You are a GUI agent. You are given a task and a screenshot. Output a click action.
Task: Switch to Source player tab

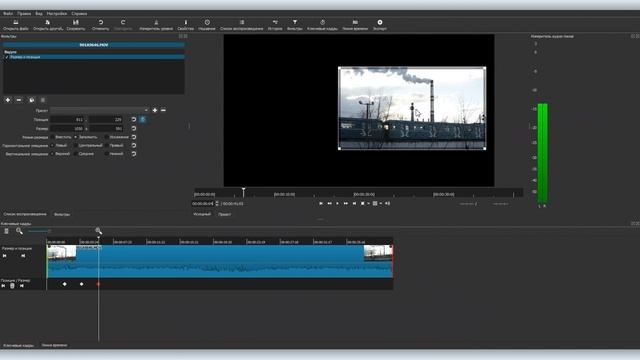(x=202, y=214)
